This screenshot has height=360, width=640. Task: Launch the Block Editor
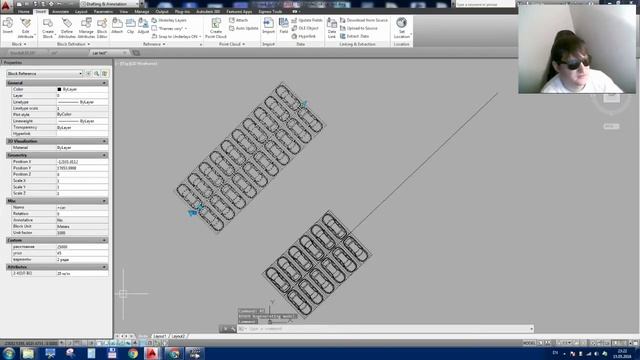(x=102, y=28)
